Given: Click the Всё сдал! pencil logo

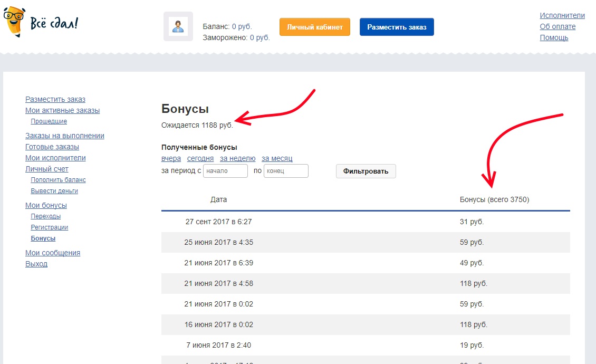Looking at the screenshot, I should coord(41,23).
